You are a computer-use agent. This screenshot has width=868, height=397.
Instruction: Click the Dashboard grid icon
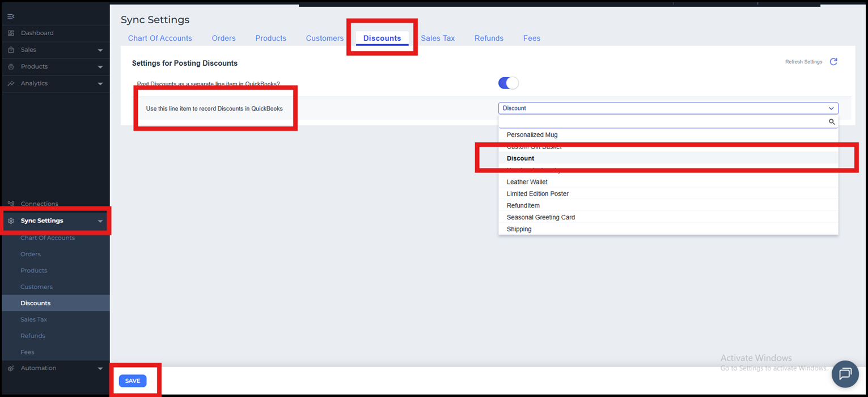click(x=11, y=33)
